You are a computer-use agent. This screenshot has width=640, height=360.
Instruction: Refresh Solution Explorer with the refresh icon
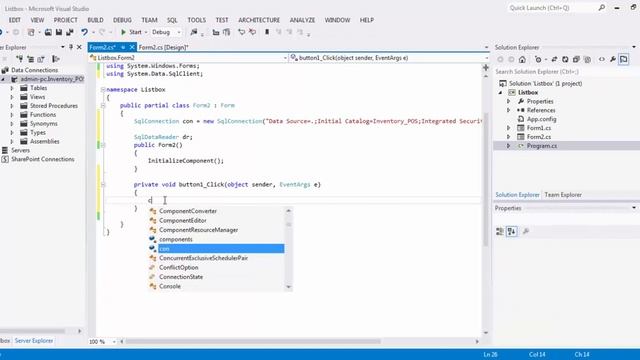point(565,60)
